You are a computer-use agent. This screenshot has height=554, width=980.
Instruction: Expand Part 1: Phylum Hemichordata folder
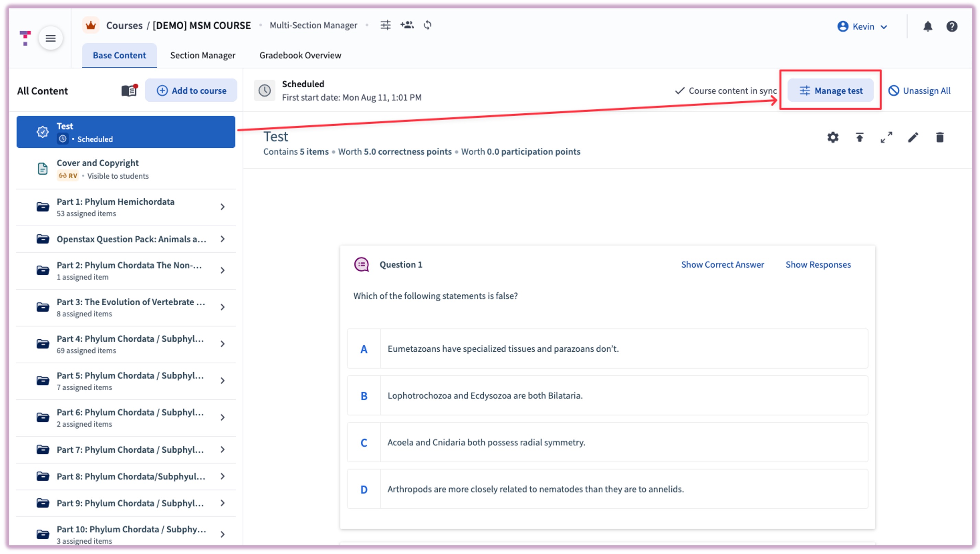222,207
